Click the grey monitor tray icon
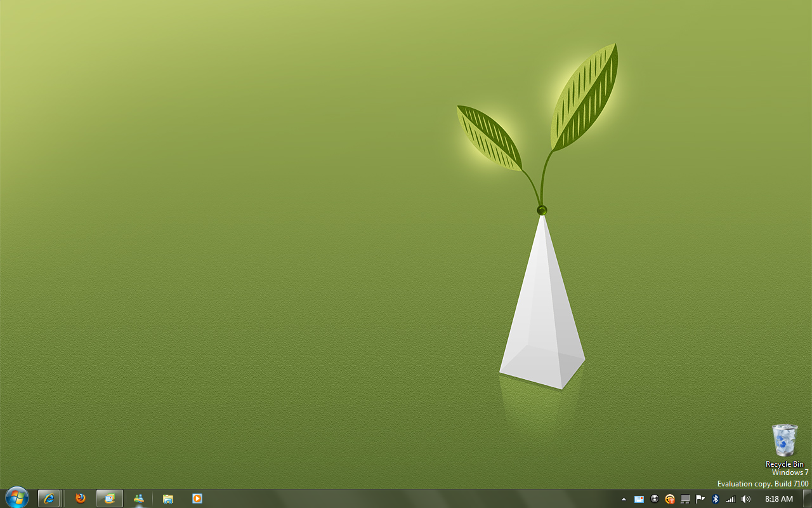 (x=685, y=499)
